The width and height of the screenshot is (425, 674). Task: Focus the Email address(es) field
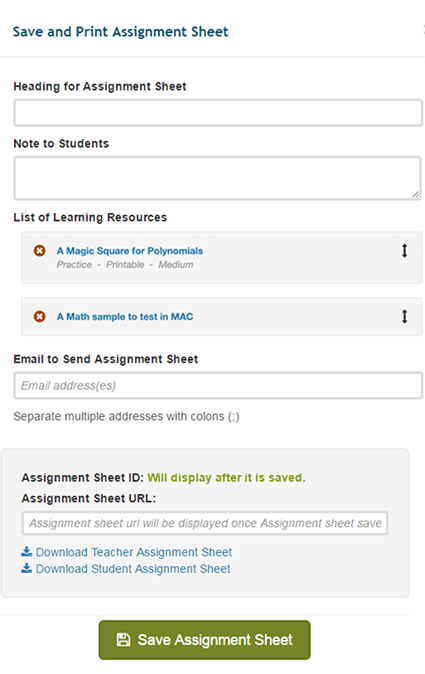(x=218, y=386)
